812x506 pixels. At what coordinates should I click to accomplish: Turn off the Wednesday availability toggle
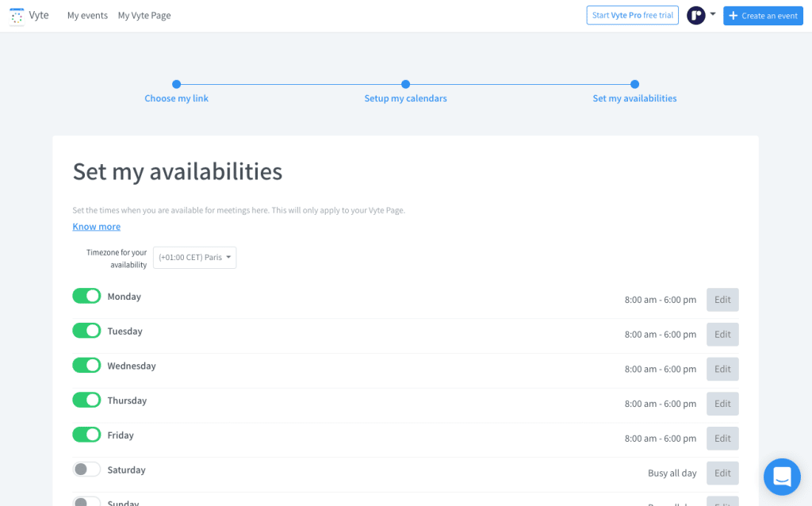coord(86,365)
